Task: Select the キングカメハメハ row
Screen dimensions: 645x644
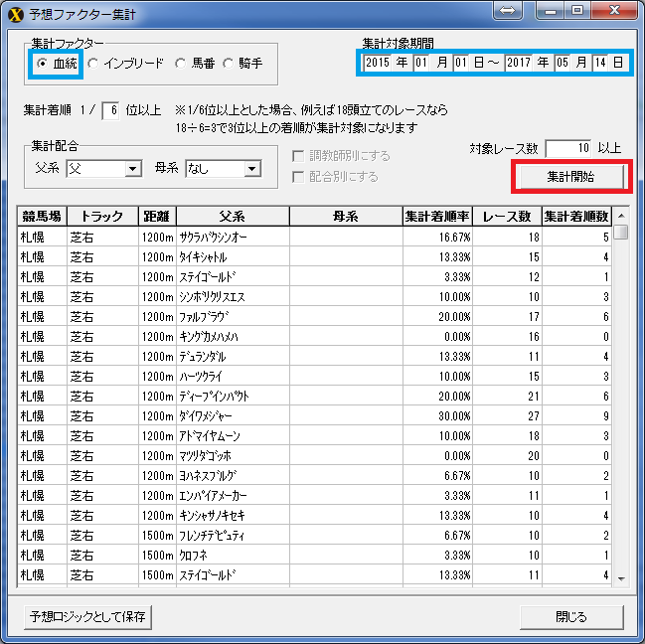Action: pyautogui.click(x=314, y=336)
